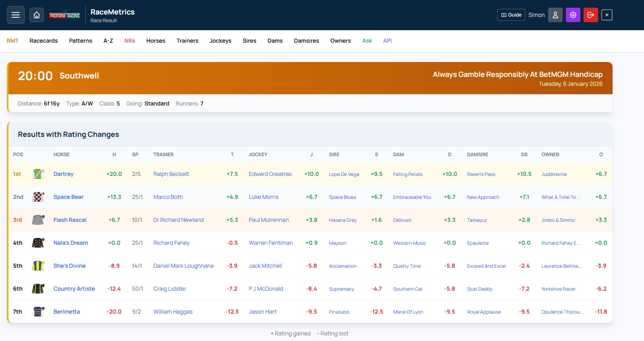This screenshot has width=644, height=341.
Task: Select the Damsires menu item
Action: [x=306, y=41]
